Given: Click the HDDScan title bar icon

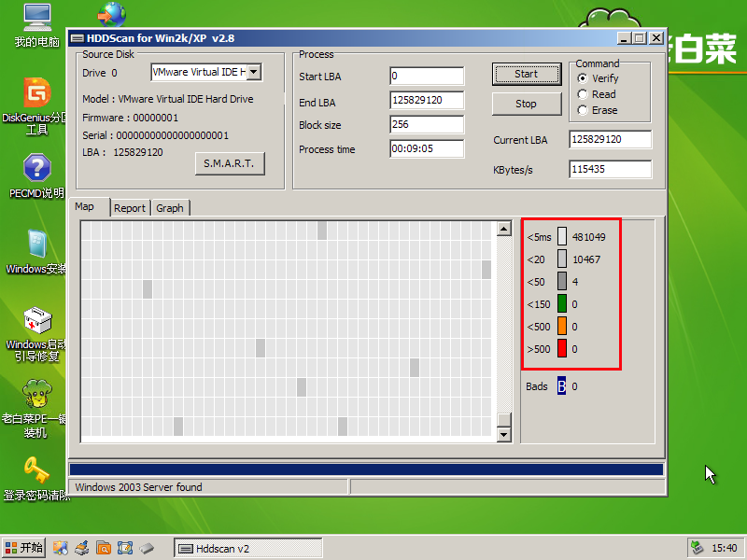Looking at the screenshot, I should pos(78,38).
